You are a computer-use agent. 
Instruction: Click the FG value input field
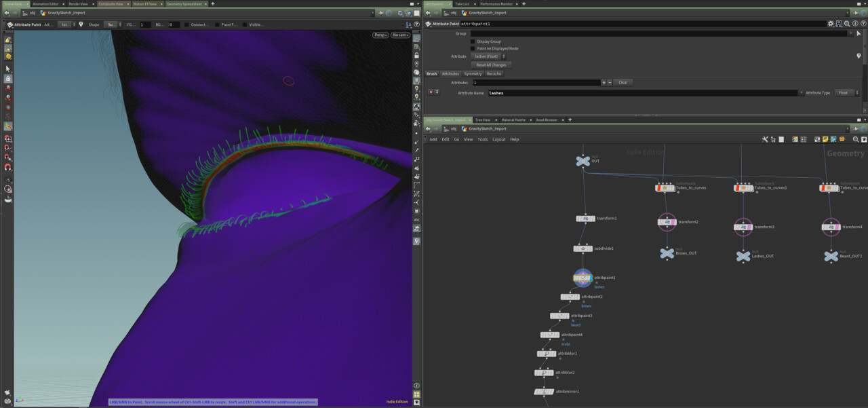tap(145, 24)
